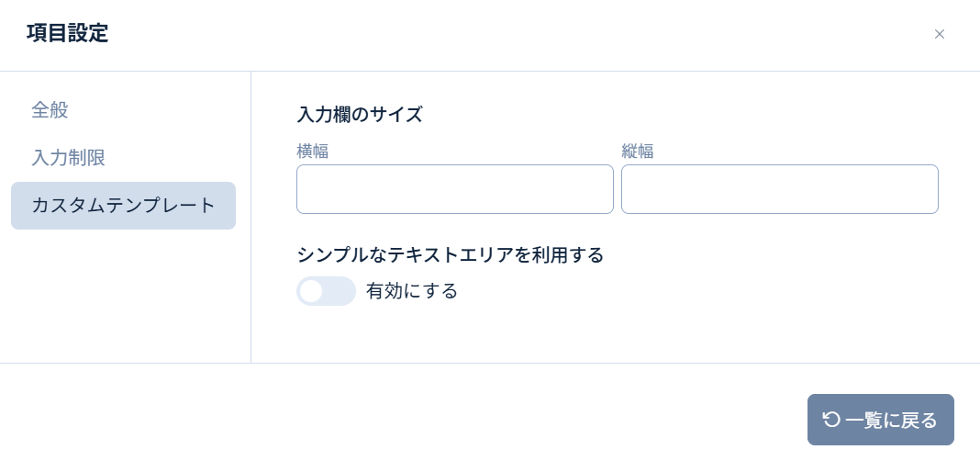Enable the simple textarea toggle switch
This screenshot has height=472, width=980.
coord(326,291)
